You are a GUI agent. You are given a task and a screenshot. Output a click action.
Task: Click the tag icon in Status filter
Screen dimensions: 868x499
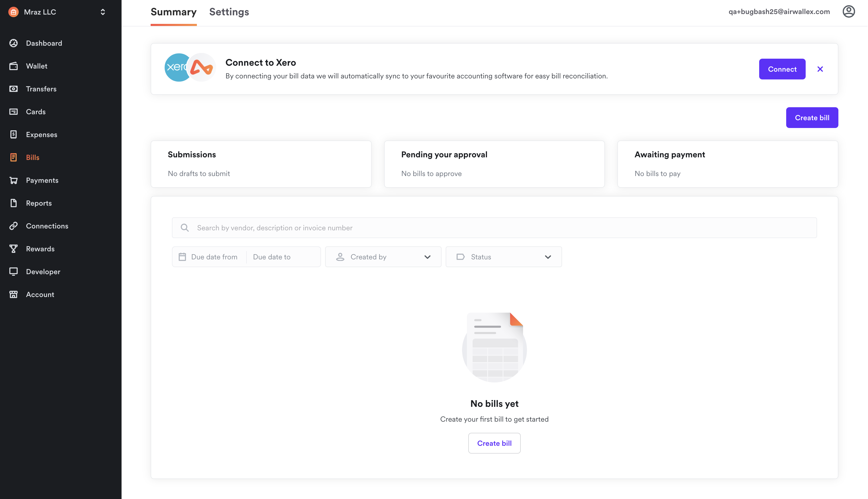pos(461,257)
